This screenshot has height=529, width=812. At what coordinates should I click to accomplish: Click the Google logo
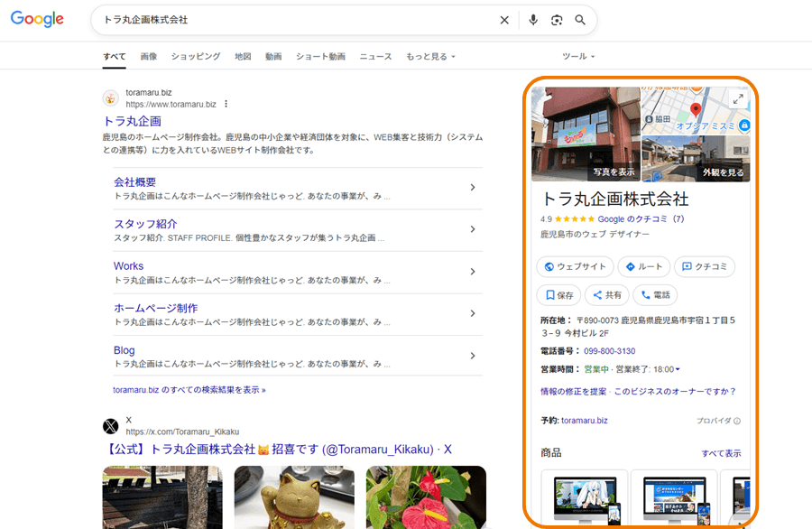pyautogui.click(x=37, y=19)
